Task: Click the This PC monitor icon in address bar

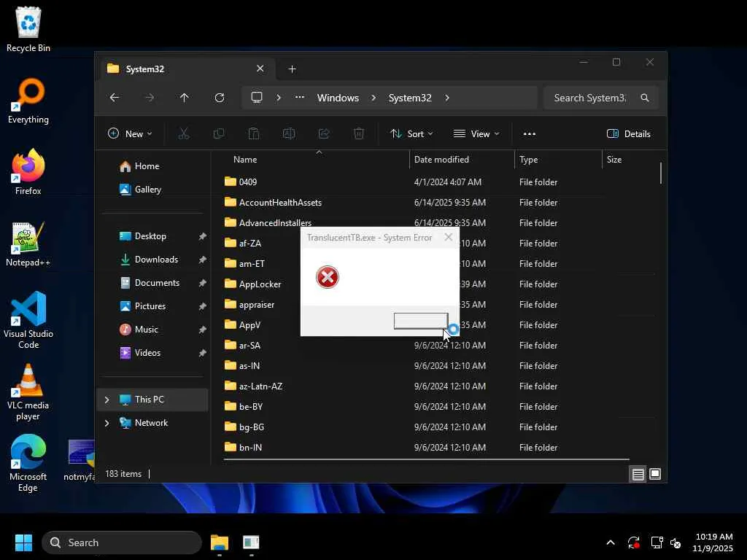Action: click(x=257, y=98)
